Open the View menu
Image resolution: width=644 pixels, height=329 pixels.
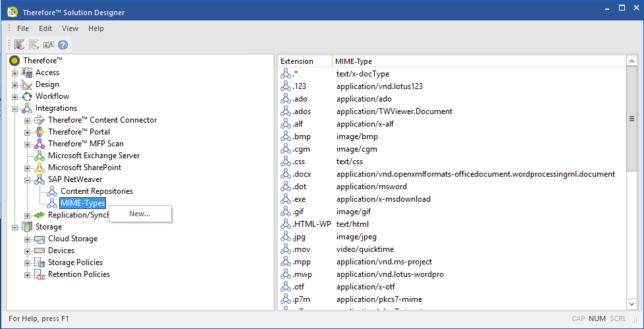pos(70,28)
